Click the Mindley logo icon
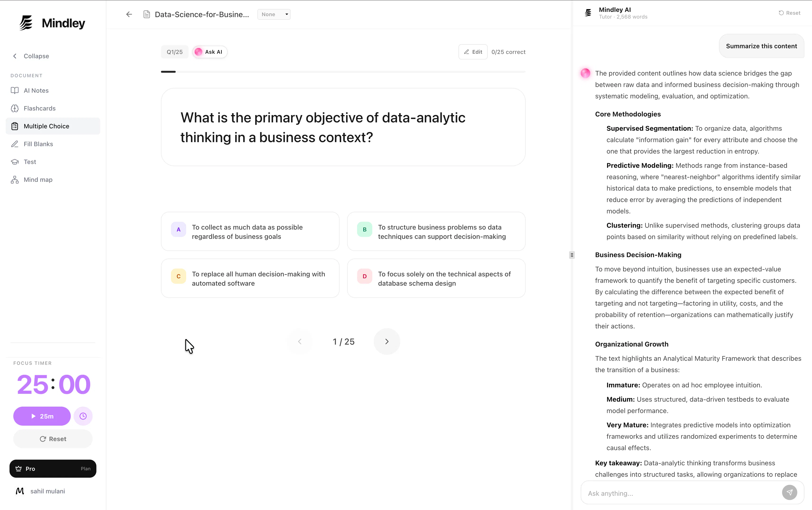Image resolution: width=812 pixels, height=510 pixels. tap(26, 23)
